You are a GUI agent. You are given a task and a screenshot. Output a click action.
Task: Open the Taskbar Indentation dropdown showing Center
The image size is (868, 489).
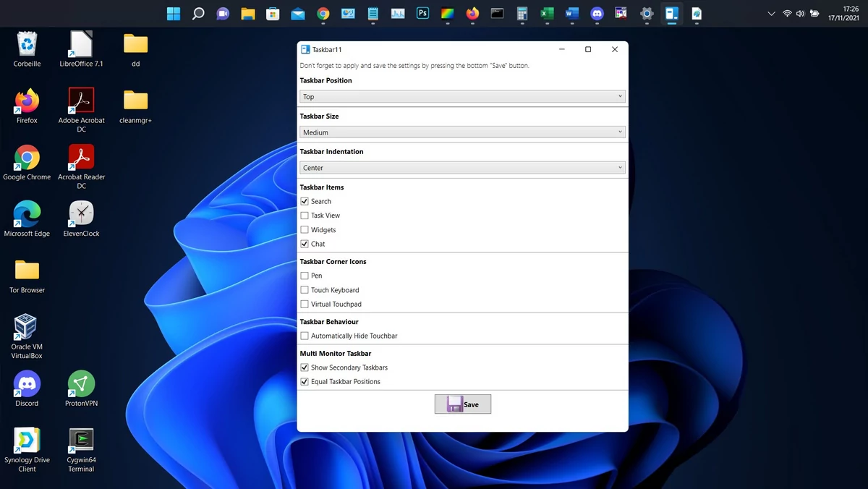(463, 168)
